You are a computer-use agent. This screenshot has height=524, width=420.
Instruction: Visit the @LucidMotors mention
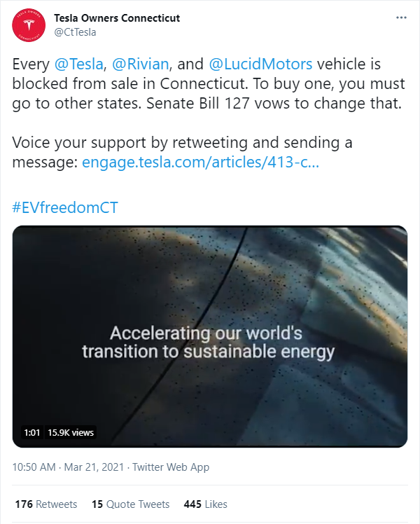260,64
